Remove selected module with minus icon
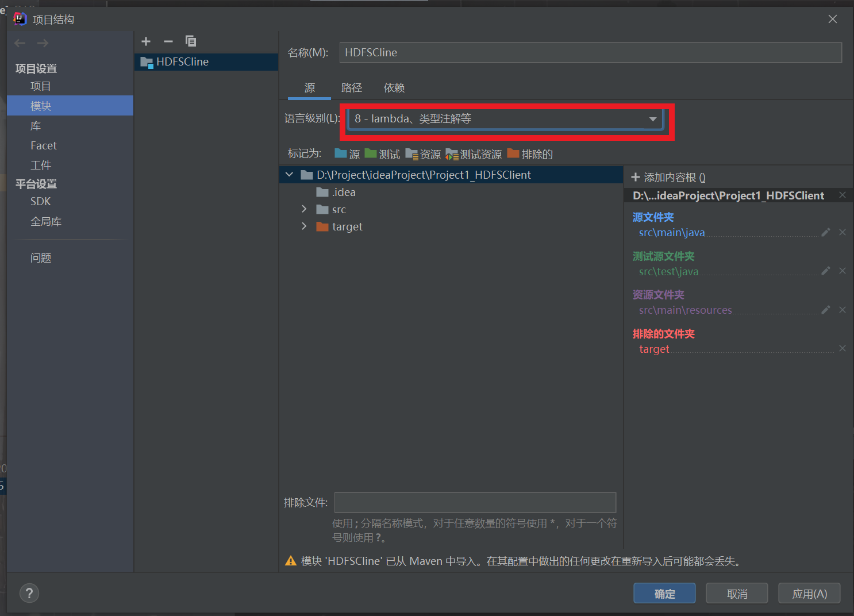The image size is (854, 616). coord(168,41)
